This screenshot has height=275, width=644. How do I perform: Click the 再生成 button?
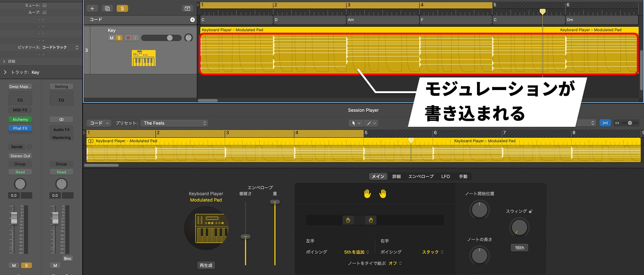coord(206,265)
